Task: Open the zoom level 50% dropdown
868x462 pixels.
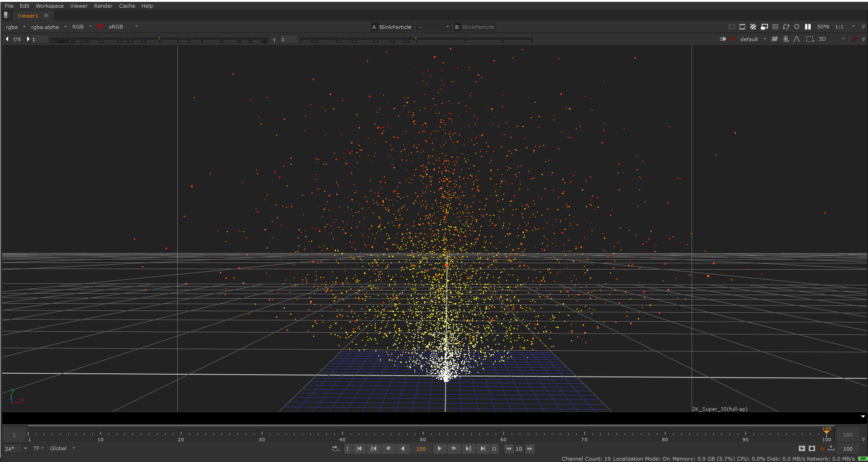Action: 824,27
